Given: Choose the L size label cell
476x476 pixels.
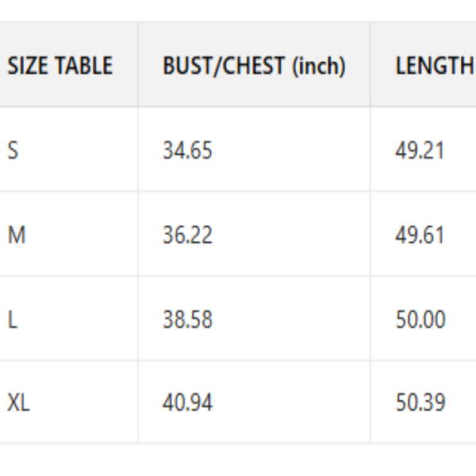Looking at the screenshot, I should [x=12, y=320].
